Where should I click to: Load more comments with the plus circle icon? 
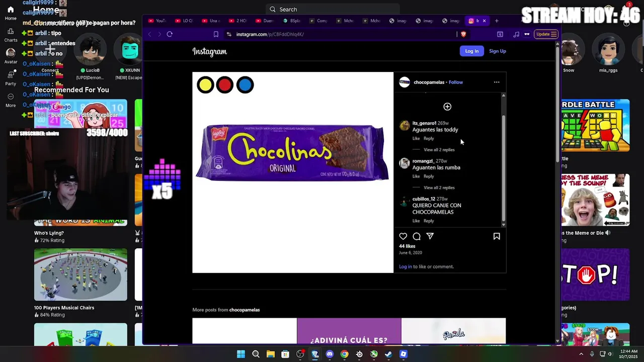(x=447, y=107)
